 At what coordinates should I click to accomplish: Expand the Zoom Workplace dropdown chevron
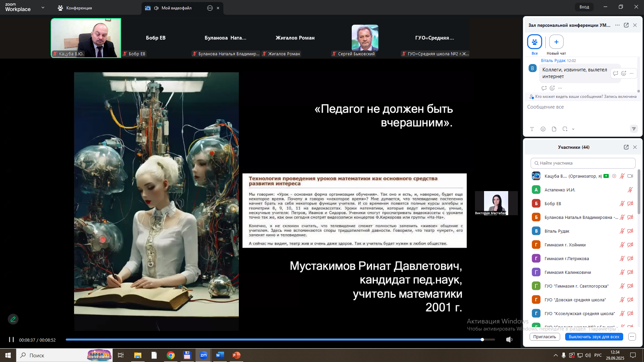tap(43, 7)
